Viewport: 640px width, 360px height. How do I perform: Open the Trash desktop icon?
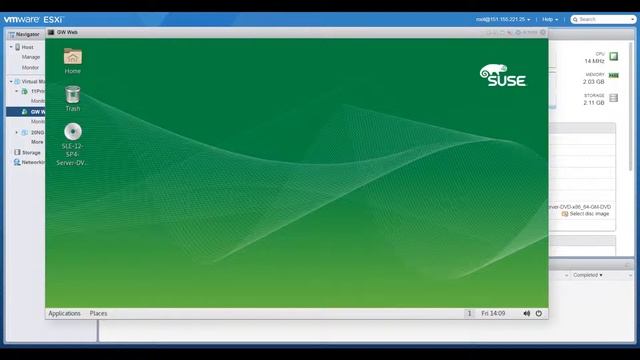tap(73, 98)
